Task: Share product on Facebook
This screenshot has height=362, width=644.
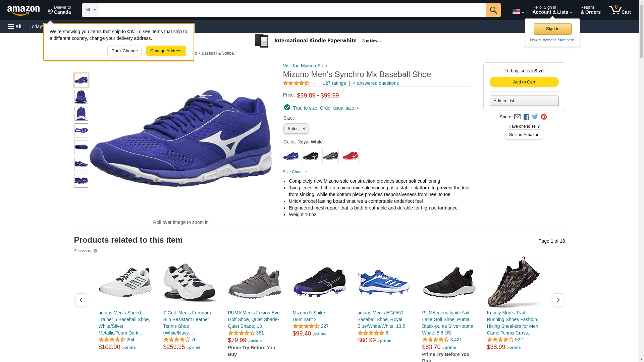Action: 526,117
